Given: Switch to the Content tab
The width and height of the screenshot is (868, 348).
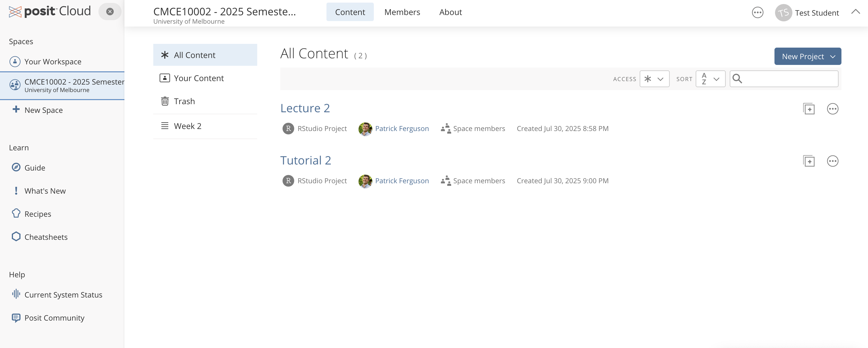Looking at the screenshot, I should pyautogui.click(x=350, y=12).
